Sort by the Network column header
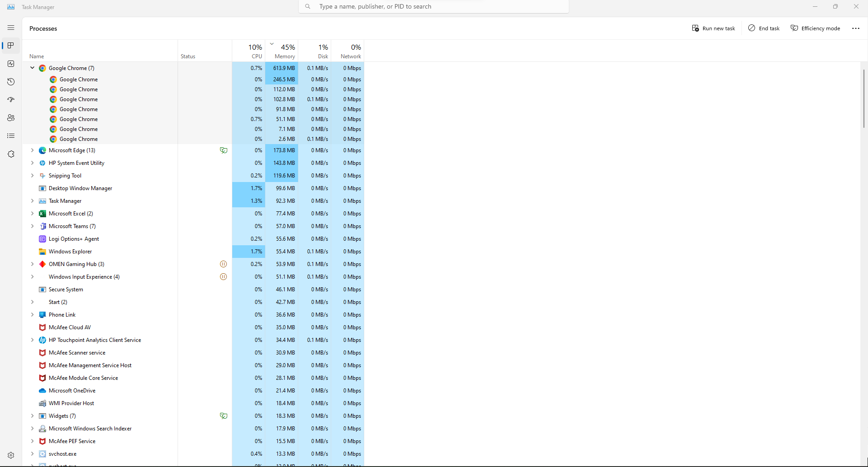The width and height of the screenshot is (868, 467). [347, 51]
